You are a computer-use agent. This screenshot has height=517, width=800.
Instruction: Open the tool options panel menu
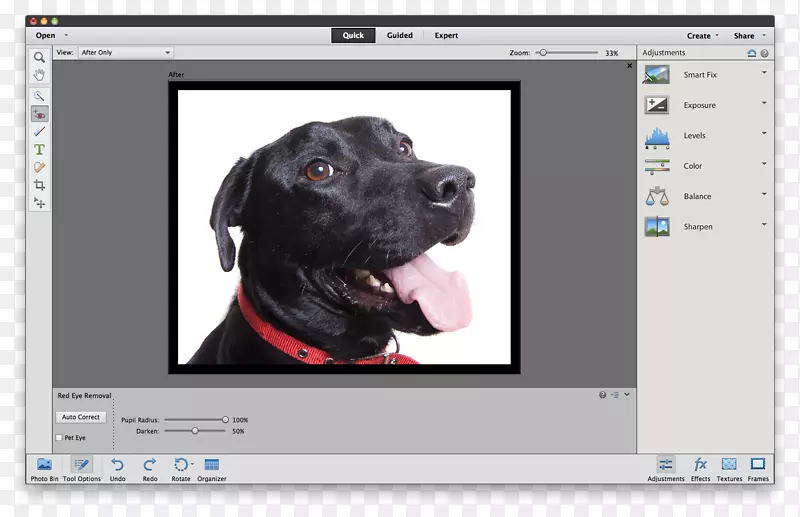click(615, 395)
